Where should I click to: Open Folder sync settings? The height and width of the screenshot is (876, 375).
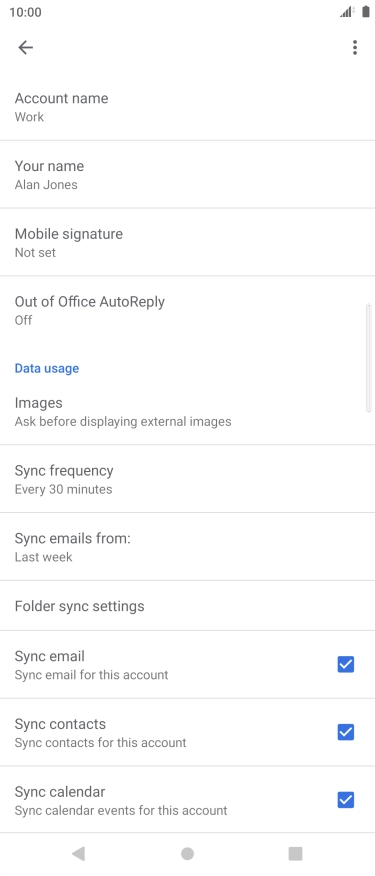[x=187, y=606]
